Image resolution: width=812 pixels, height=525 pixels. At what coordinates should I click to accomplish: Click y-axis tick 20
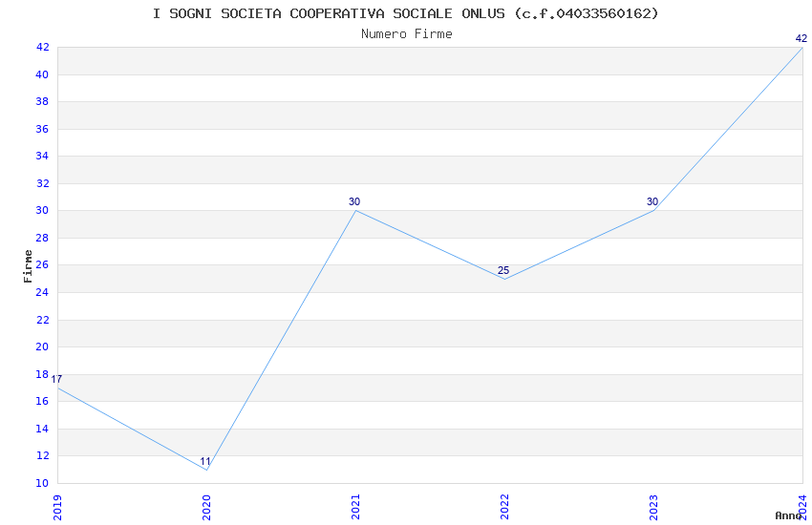42,346
